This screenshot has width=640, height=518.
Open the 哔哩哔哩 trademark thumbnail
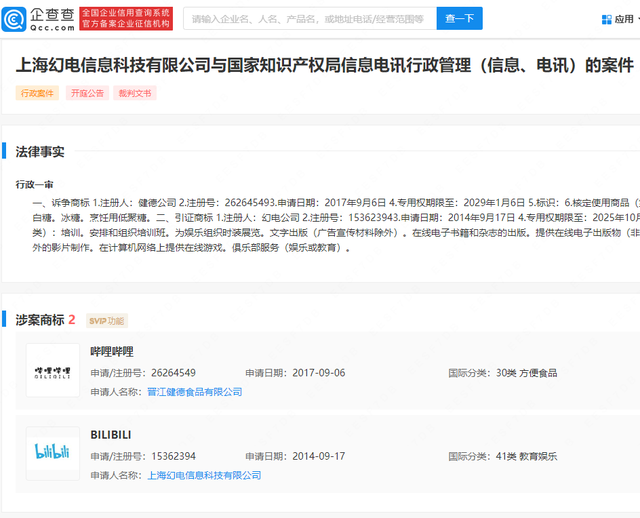point(53,370)
